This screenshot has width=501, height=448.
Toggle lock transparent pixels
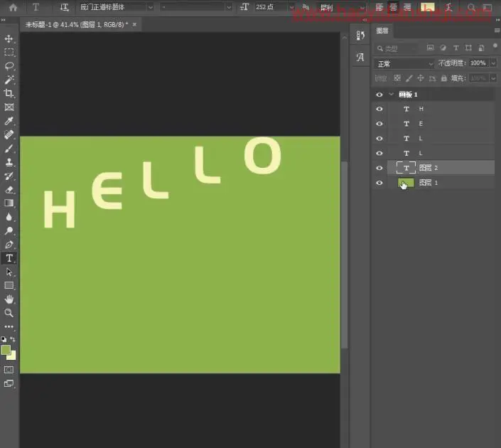point(397,78)
